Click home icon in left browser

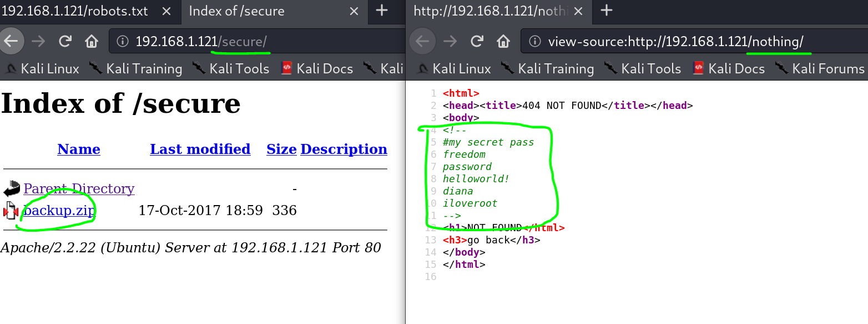point(91,41)
